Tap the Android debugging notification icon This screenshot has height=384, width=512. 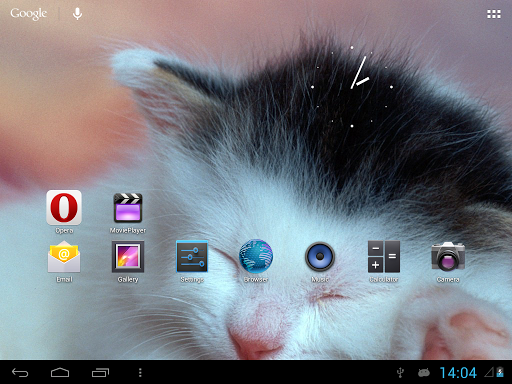[x=424, y=373]
